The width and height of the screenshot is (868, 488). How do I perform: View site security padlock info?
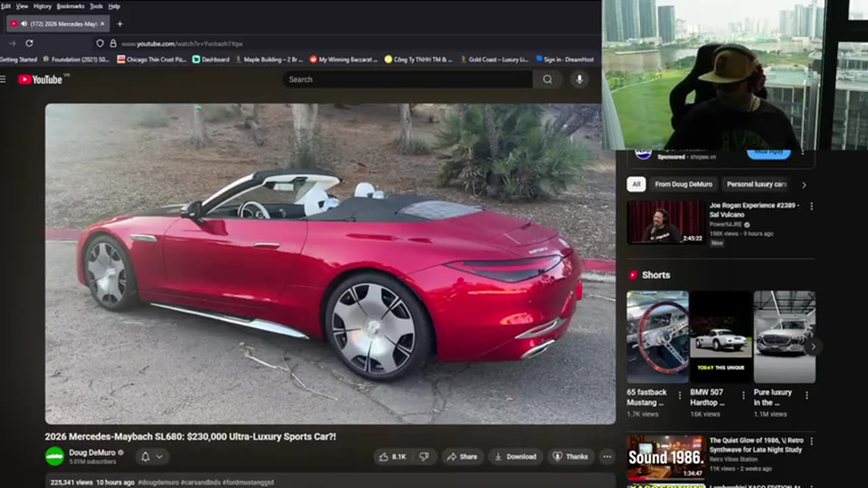click(x=113, y=43)
